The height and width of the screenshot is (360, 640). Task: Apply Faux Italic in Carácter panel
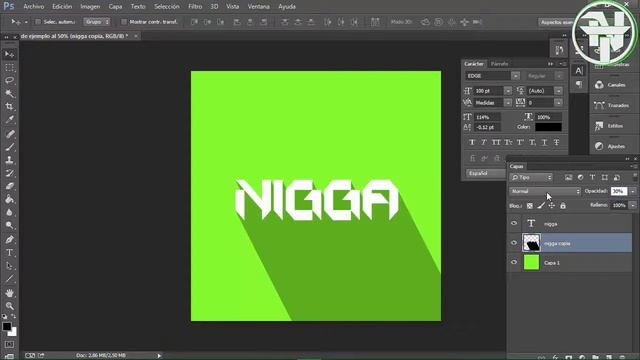point(484,142)
